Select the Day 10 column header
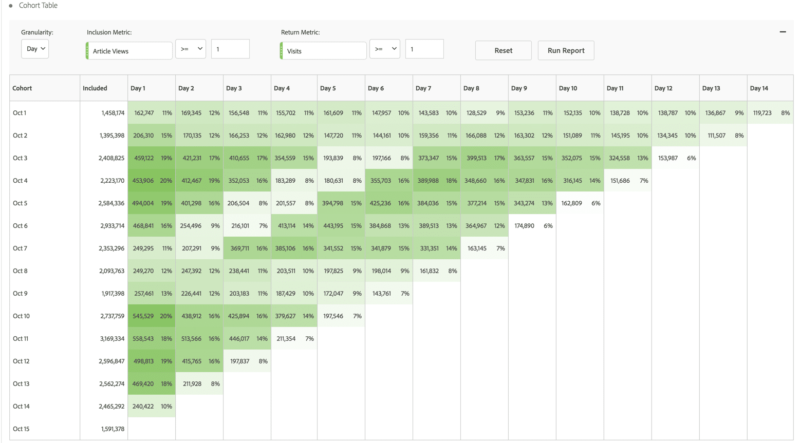 580,88
